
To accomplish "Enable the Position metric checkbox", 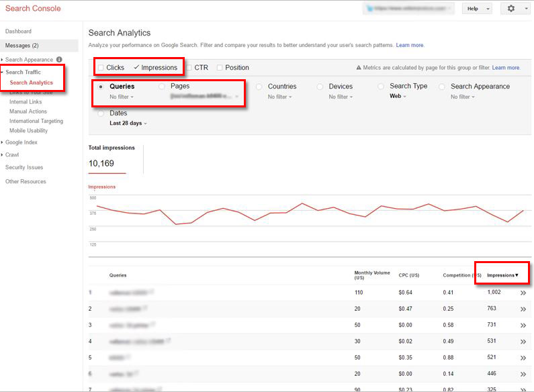I will point(220,68).
